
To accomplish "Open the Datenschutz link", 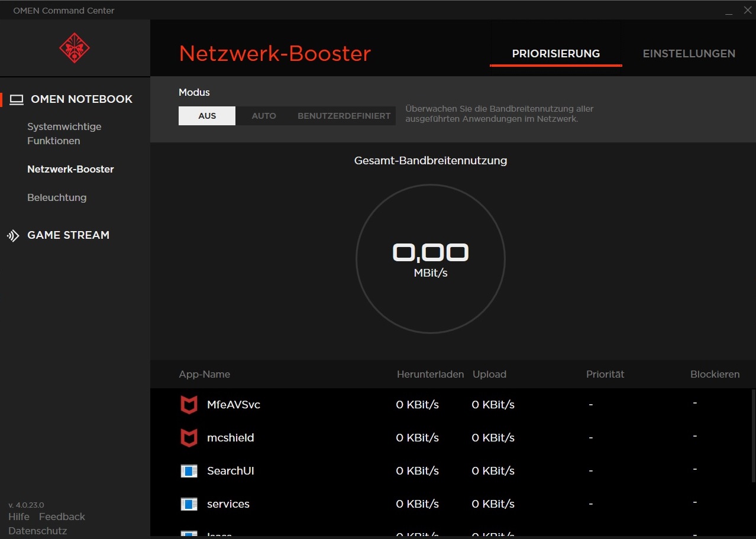I will pyautogui.click(x=38, y=531).
